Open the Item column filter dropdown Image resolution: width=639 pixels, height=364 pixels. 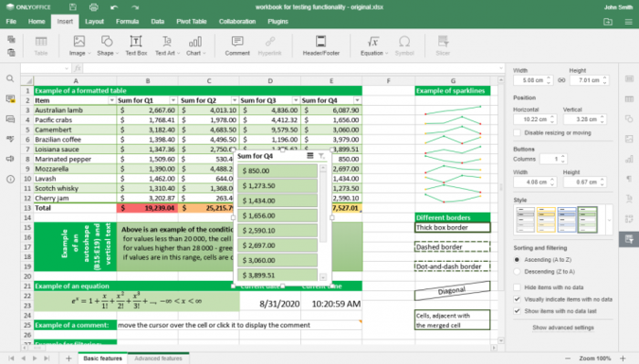tap(111, 100)
